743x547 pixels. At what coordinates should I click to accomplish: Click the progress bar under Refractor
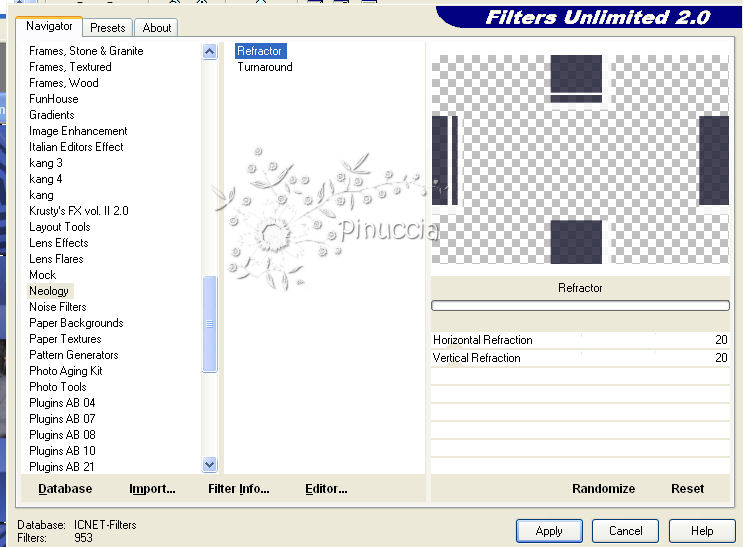(x=580, y=306)
